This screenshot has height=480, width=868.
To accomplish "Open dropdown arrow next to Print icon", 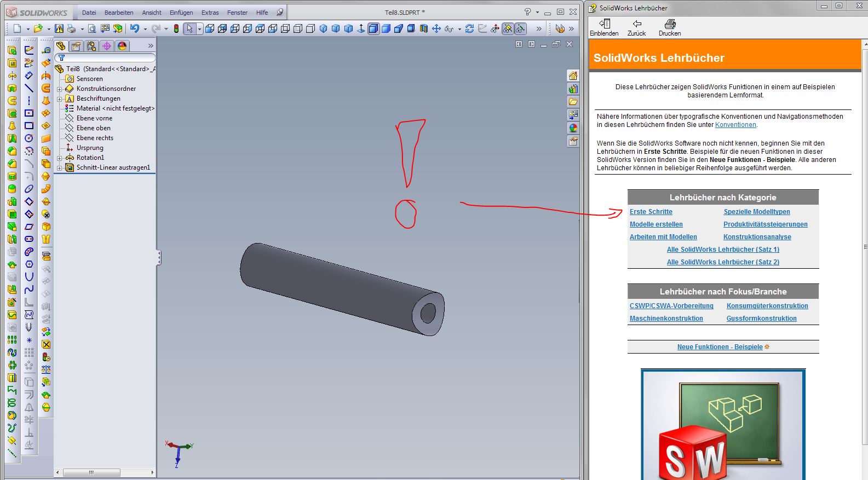I will pyautogui.click(x=82, y=29).
